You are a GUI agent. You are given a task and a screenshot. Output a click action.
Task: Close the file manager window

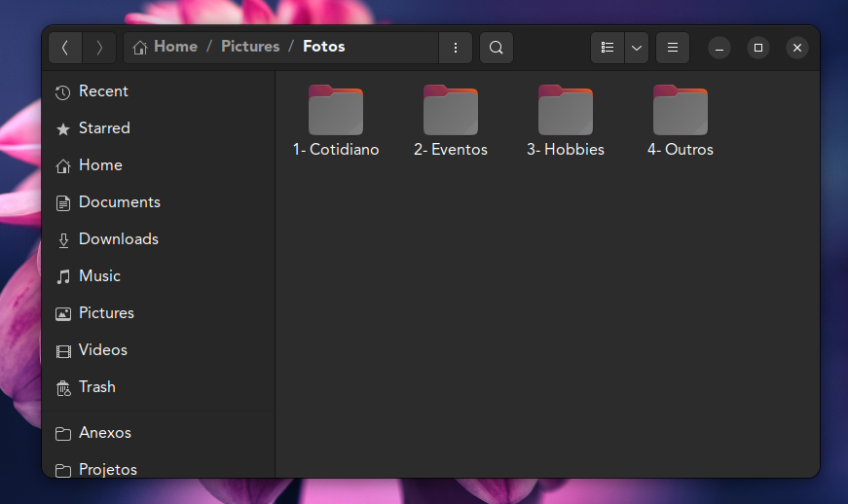(x=797, y=48)
